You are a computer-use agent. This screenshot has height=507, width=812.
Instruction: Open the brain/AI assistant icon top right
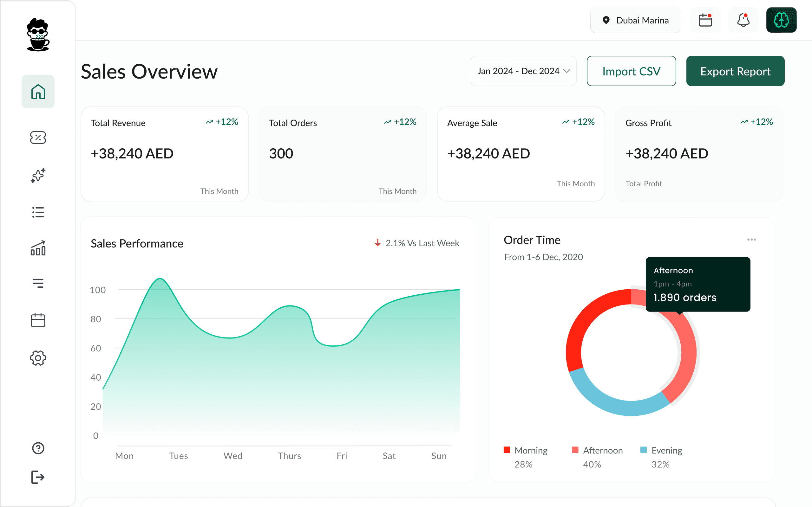point(782,20)
